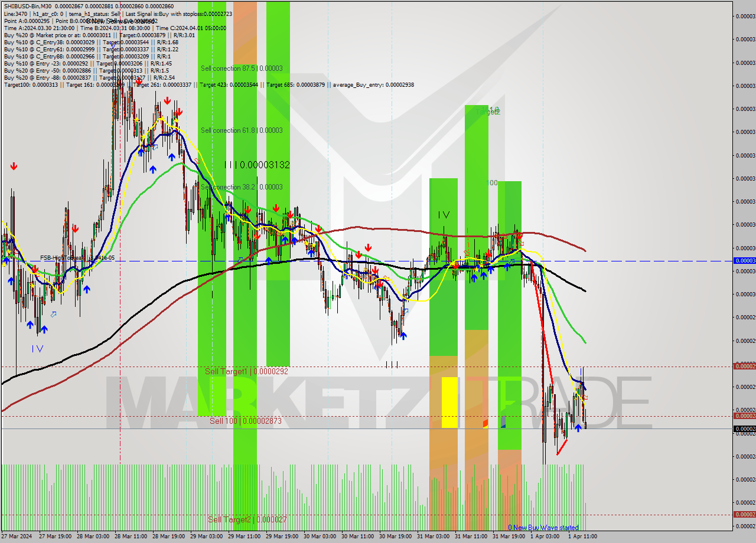Screen dimensions: 756x543
Task: Click the 'I V' wave label near 31 Mar
Action: click(444, 215)
